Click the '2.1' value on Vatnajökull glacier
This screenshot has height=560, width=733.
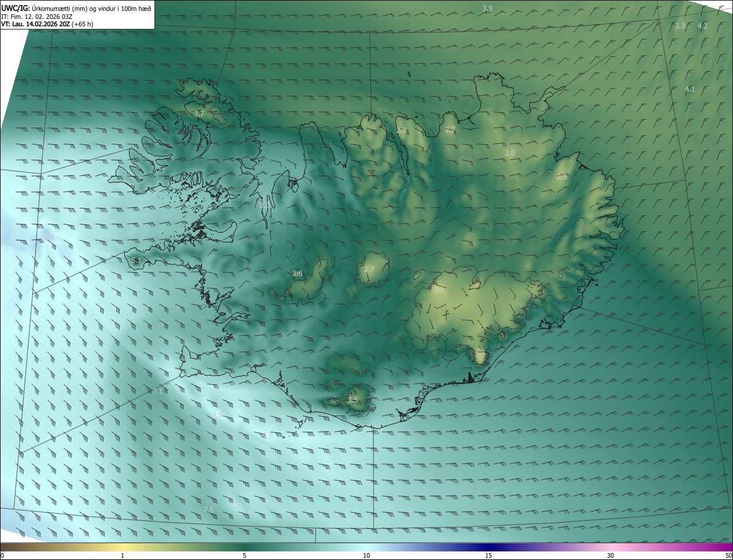coord(439,289)
